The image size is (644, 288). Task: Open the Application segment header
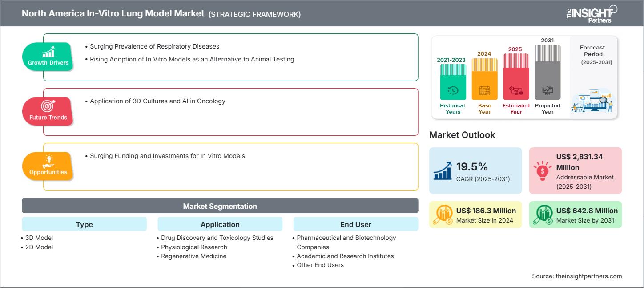pos(220,224)
